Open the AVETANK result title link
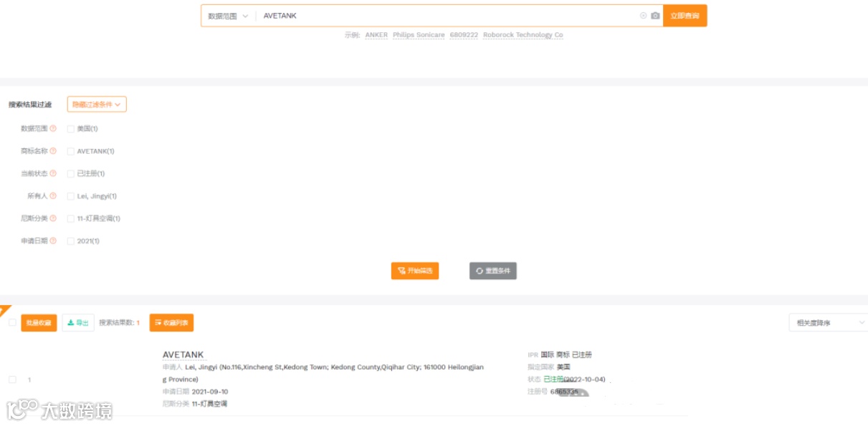This screenshot has width=868, height=426. 183,354
